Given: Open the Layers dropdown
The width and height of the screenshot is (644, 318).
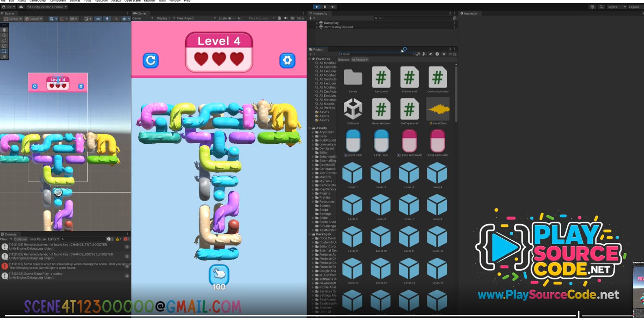Looking at the screenshot, I should (616, 7).
